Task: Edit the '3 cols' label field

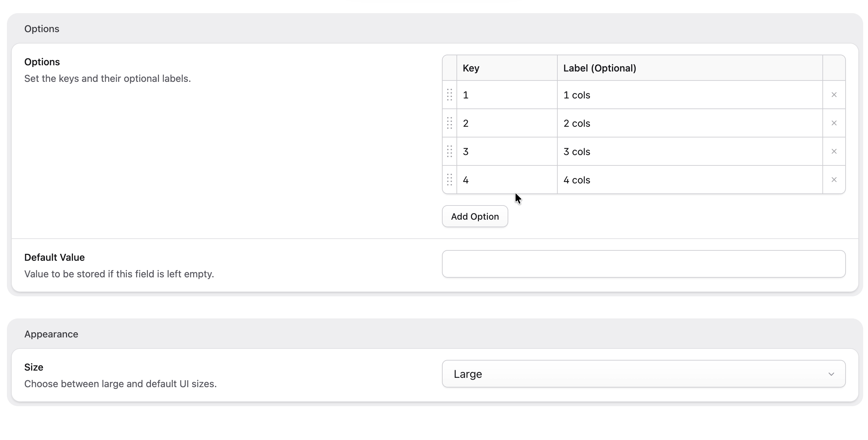Action: (689, 152)
